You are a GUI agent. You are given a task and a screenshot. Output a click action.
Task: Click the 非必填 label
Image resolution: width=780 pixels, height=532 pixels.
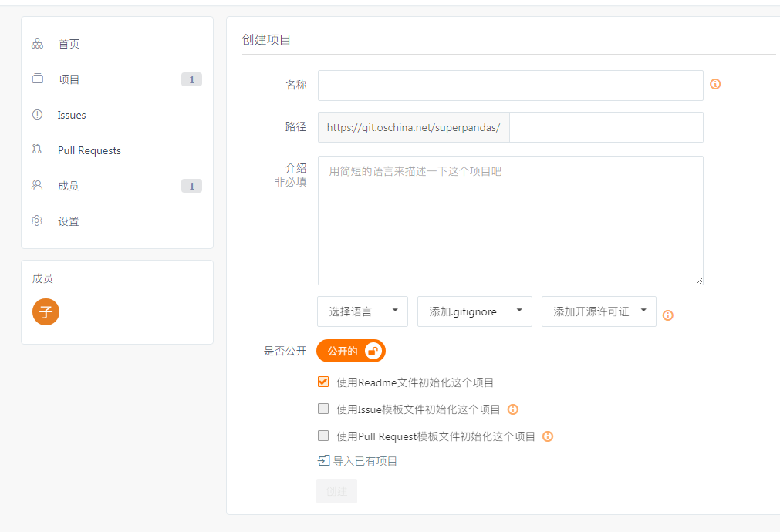coord(291,182)
